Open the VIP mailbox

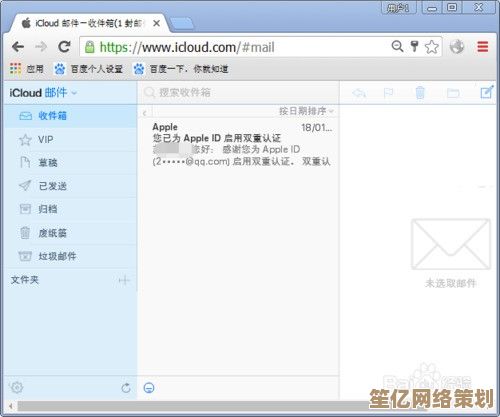point(71,139)
